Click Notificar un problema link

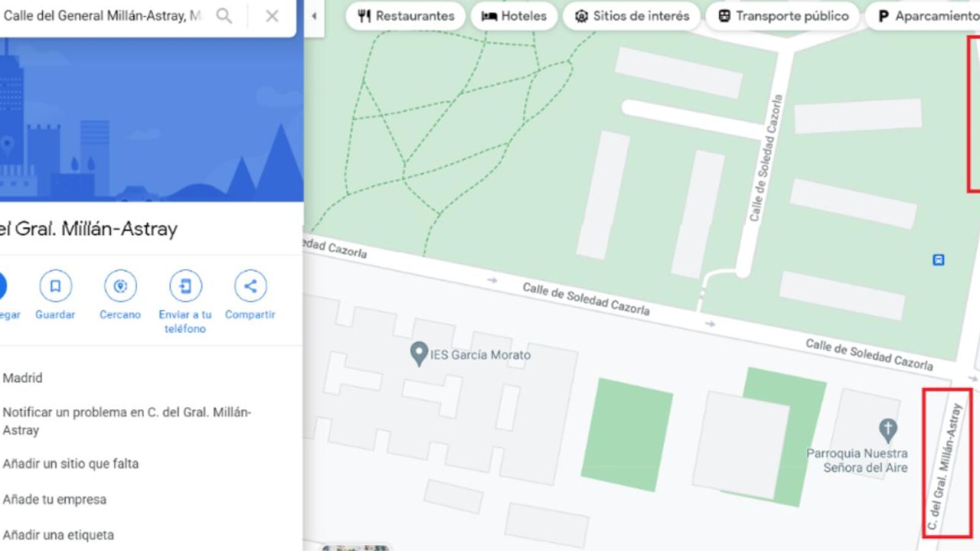coord(127,421)
